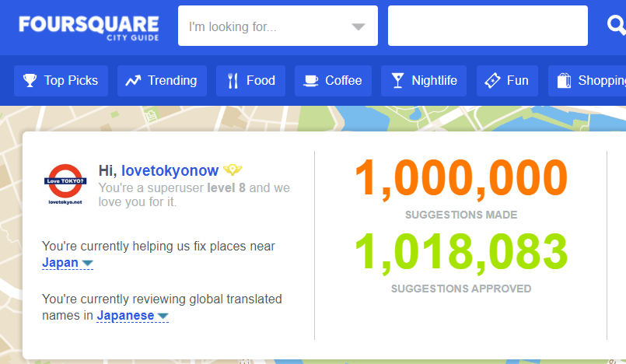Change the Japanese language link
This screenshot has height=364, width=626.
pos(132,315)
